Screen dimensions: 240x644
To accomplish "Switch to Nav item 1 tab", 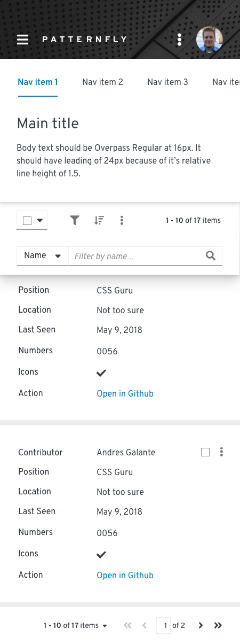I will coord(38,82).
